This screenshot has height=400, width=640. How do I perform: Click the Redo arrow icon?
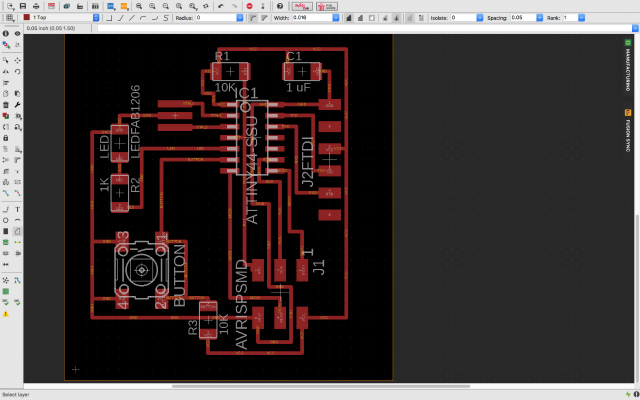tap(234, 6)
